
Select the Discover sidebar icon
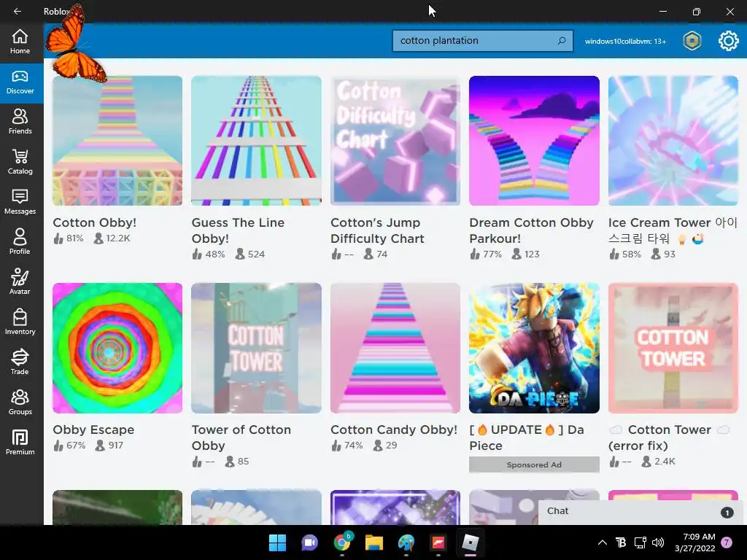click(20, 83)
